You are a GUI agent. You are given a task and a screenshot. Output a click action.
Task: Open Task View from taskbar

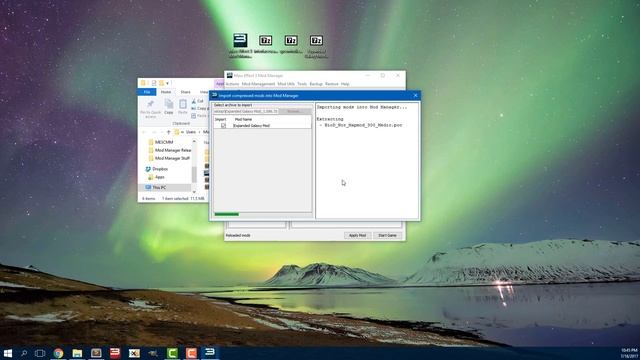coord(40,353)
